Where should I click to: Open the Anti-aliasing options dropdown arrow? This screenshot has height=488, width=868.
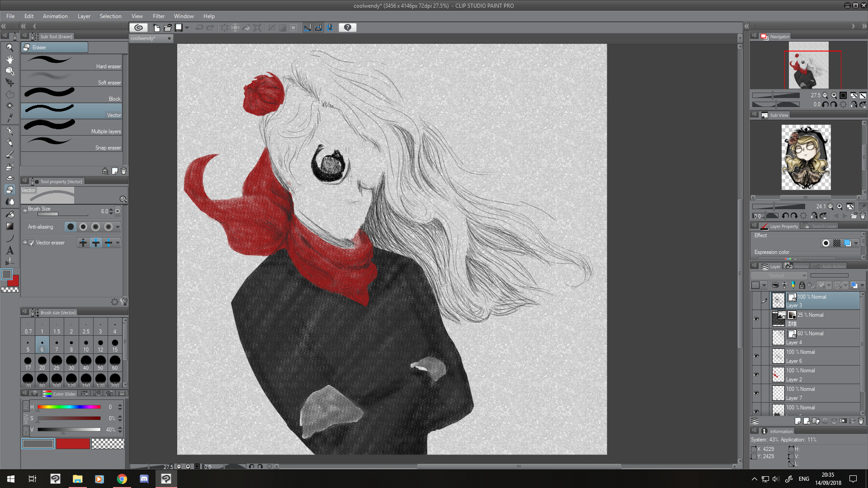pyautogui.click(x=118, y=227)
